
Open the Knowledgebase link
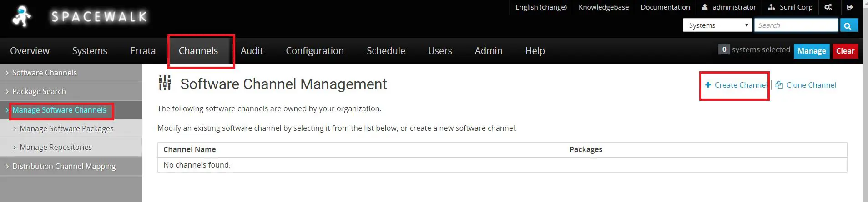pyautogui.click(x=603, y=7)
